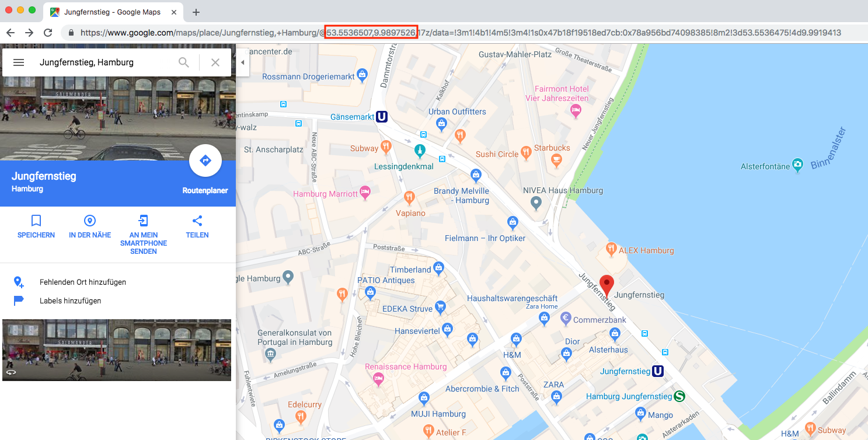Click Labels hinzufügen

coord(70,301)
